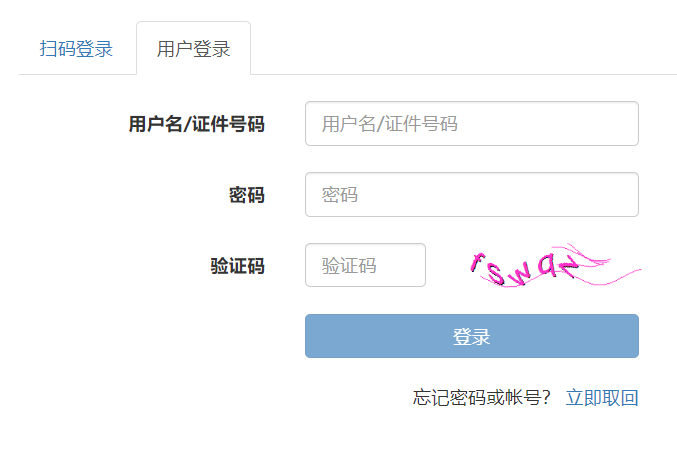Open the user login tab 用户登录

tap(193, 49)
